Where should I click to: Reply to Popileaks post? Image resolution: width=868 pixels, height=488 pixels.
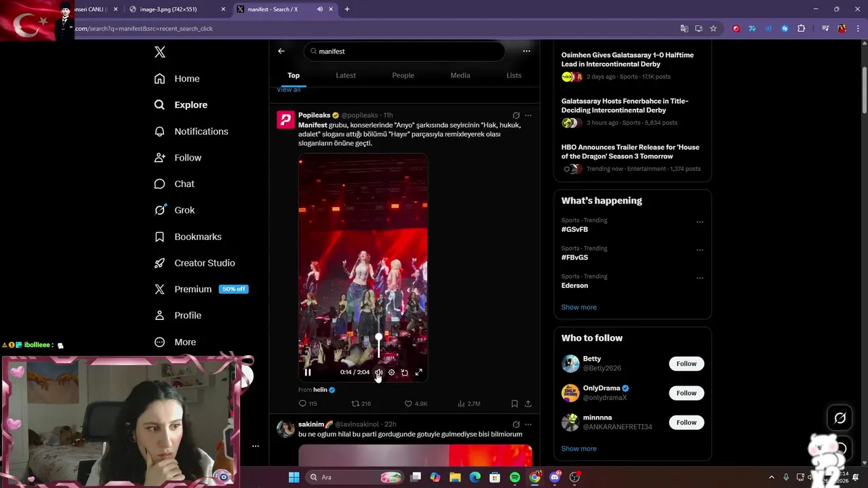[x=308, y=403]
